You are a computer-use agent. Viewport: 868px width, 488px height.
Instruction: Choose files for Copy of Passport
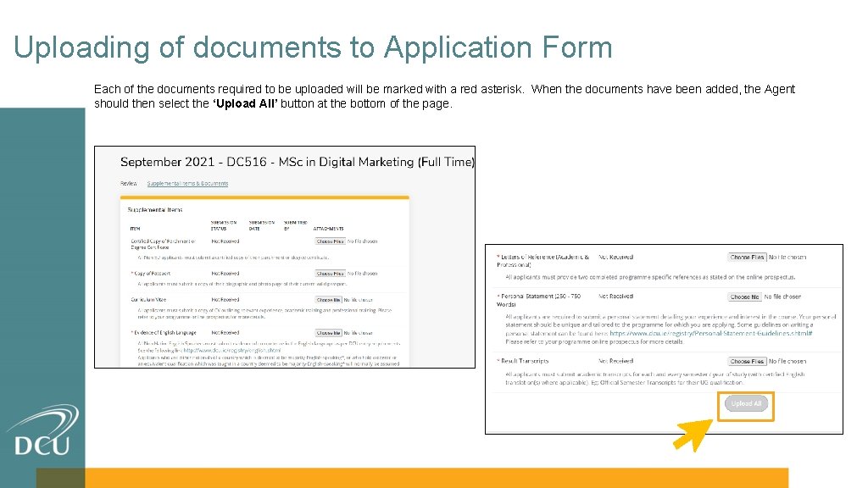[x=331, y=274]
